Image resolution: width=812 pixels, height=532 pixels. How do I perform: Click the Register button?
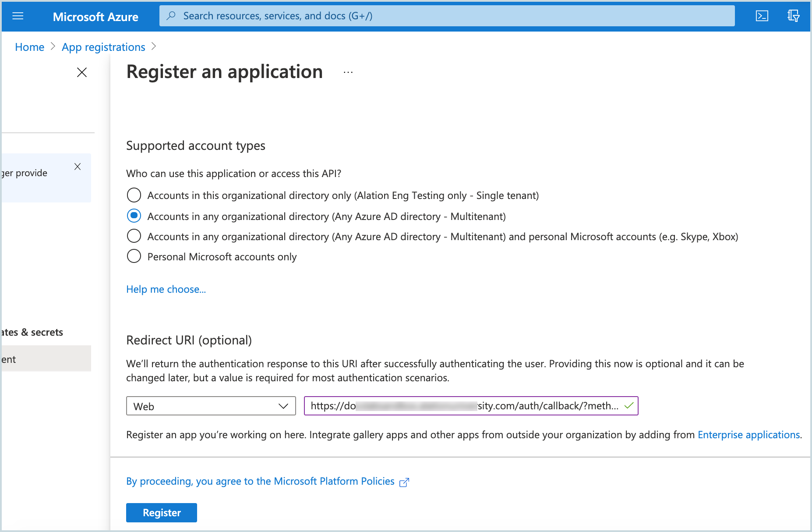click(x=162, y=513)
